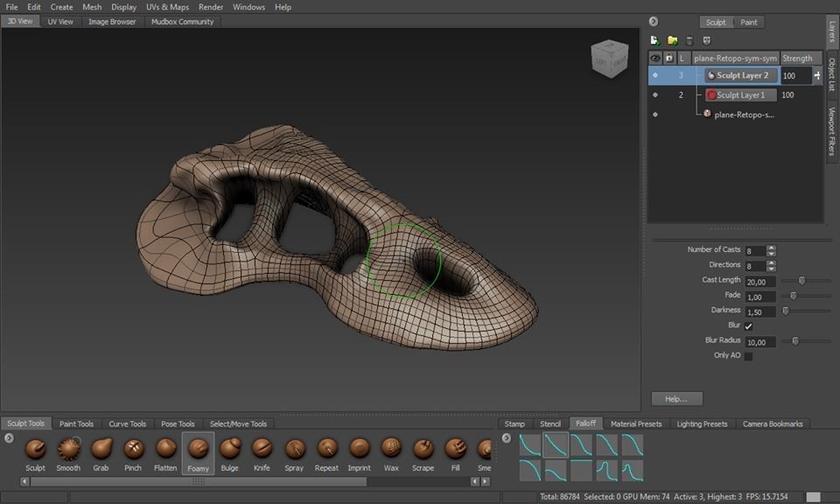Expand the sculpt tools tray arrow
This screenshot has width=840, height=504.
[9, 438]
